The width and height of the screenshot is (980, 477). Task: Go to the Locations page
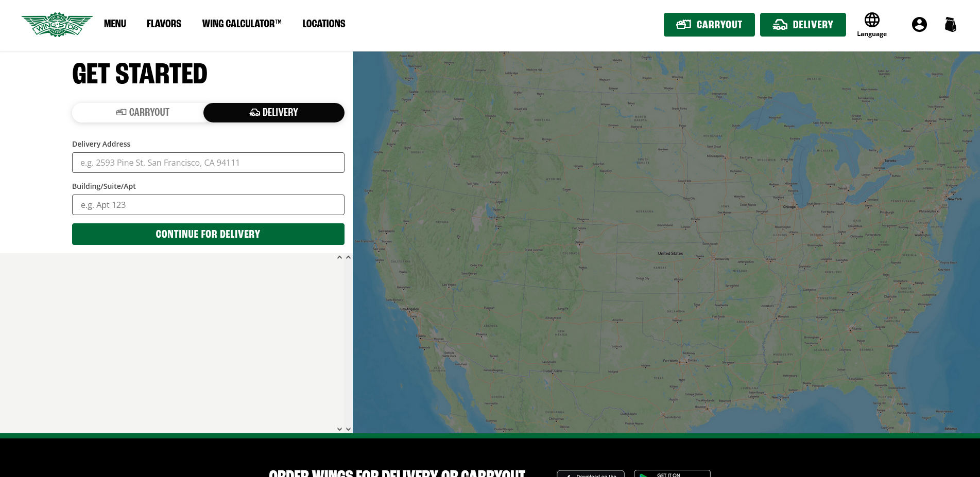[x=323, y=24]
